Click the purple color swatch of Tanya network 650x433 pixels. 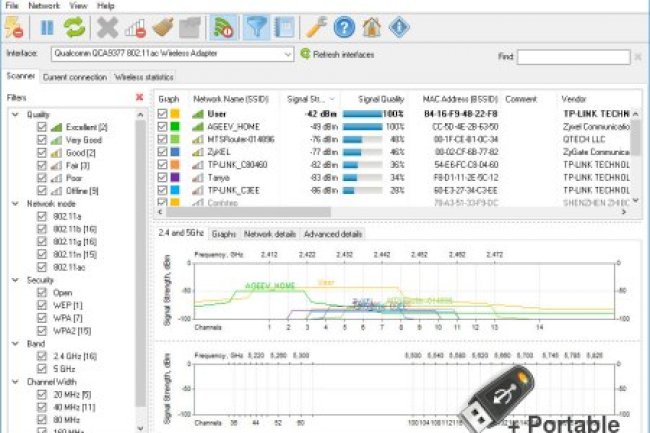175,177
